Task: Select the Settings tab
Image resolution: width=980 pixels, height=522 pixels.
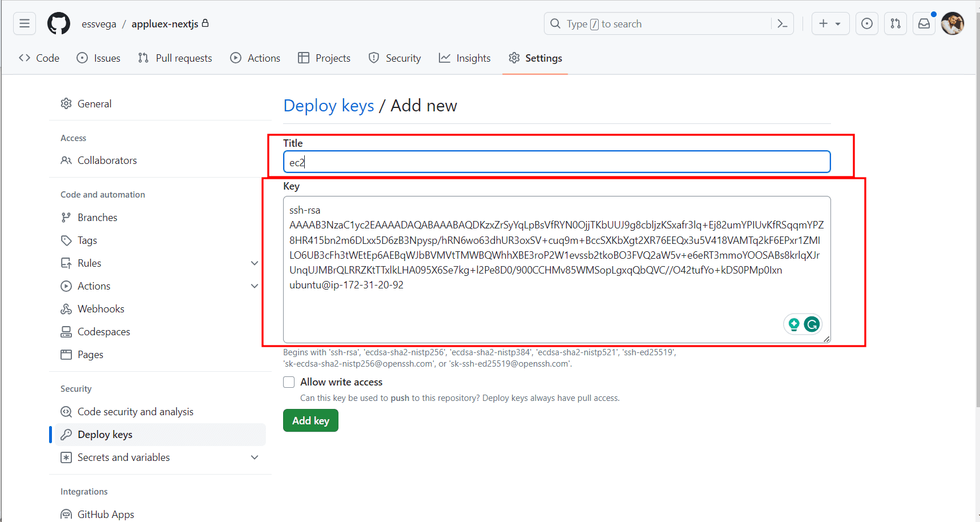Action: pyautogui.click(x=535, y=58)
